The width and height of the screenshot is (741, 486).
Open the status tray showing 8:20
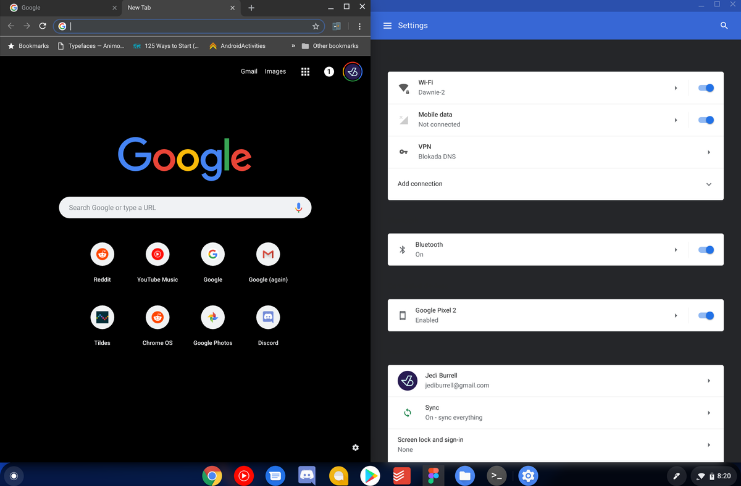(715, 476)
